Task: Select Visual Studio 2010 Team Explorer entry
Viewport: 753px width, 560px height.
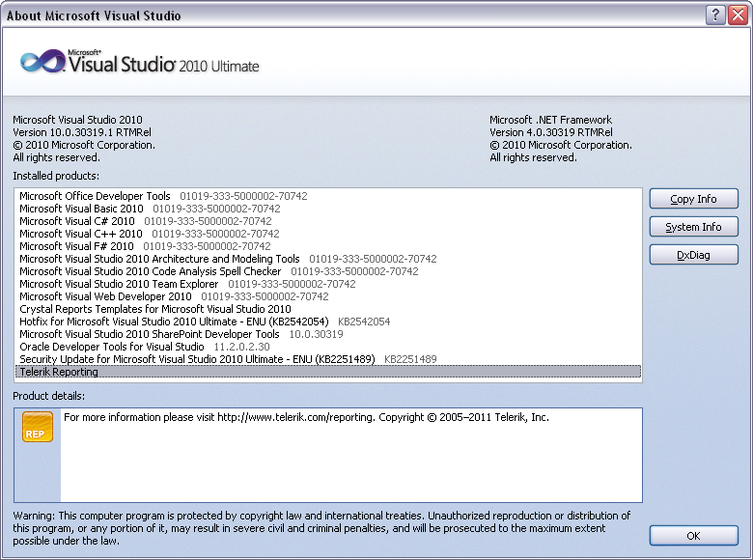Action: tap(327, 284)
